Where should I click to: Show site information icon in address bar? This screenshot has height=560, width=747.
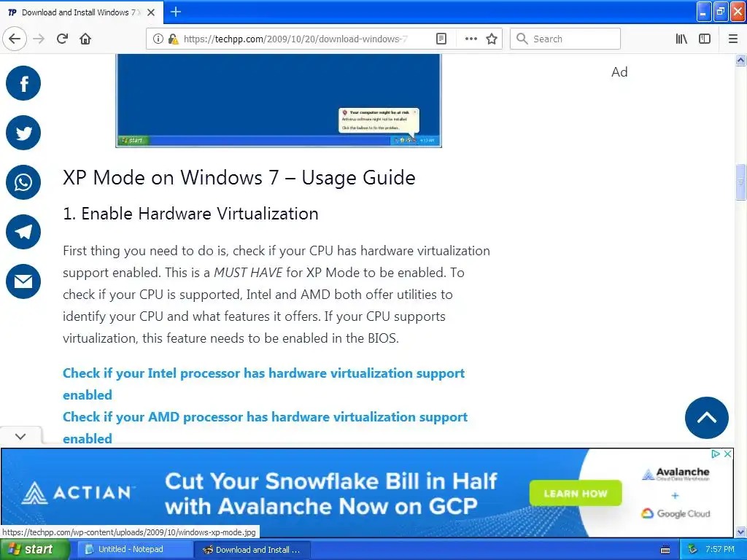click(158, 39)
